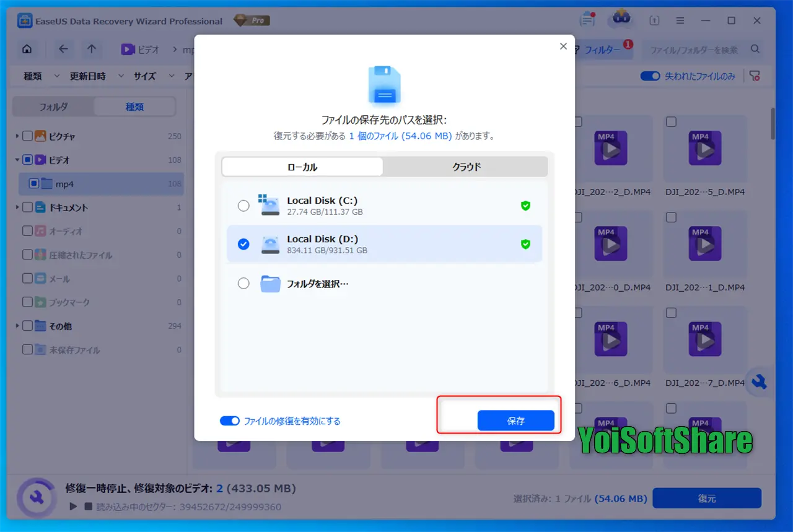This screenshot has width=793, height=532.
Task: Click the 1 個のファイル (54.06 MB) link
Action: 400,136
